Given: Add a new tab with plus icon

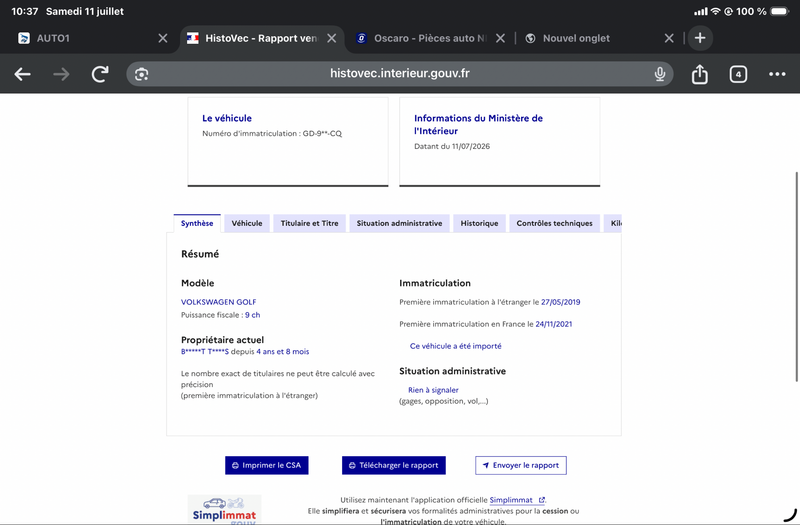Looking at the screenshot, I should pos(700,38).
